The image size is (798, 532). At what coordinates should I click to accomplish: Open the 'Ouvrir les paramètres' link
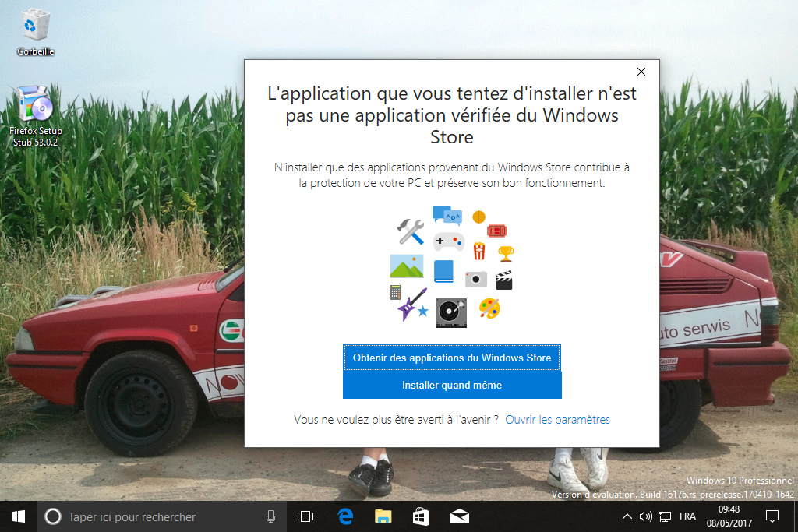(x=557, y=420)
